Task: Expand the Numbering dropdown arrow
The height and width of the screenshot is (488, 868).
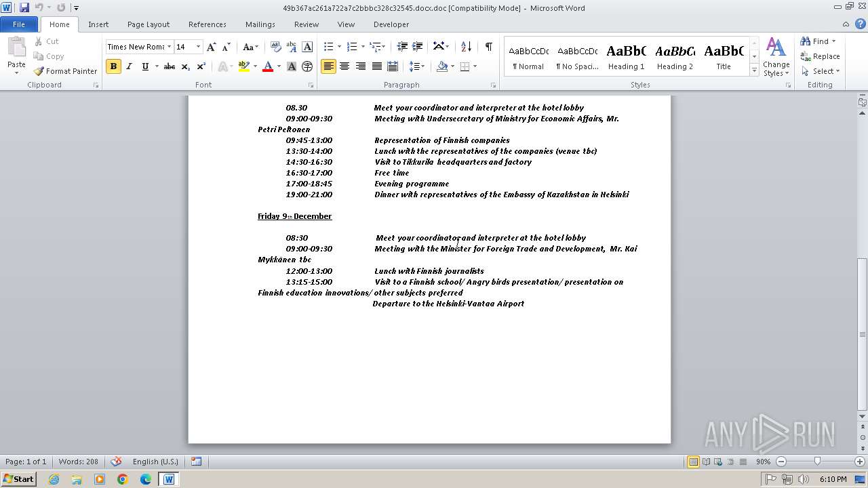Action: (x=363, y=47)
